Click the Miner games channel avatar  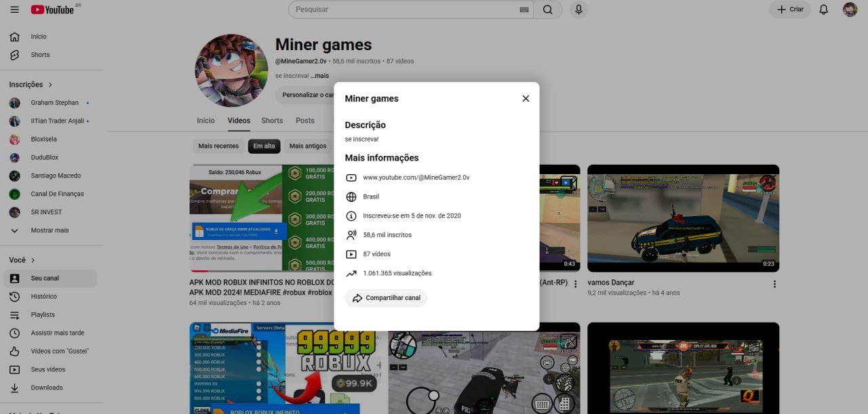click(x=231, y=70)
